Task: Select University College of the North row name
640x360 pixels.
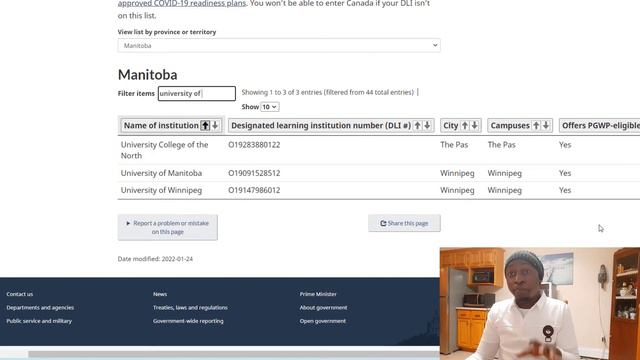Action: pos(164,150)
